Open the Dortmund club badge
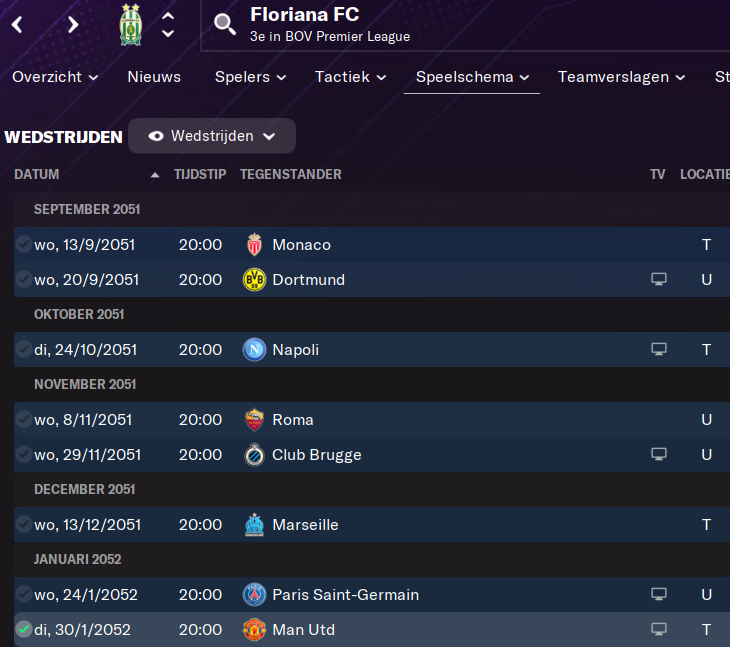The image size is (730, 647). click(x=255, y=280)
